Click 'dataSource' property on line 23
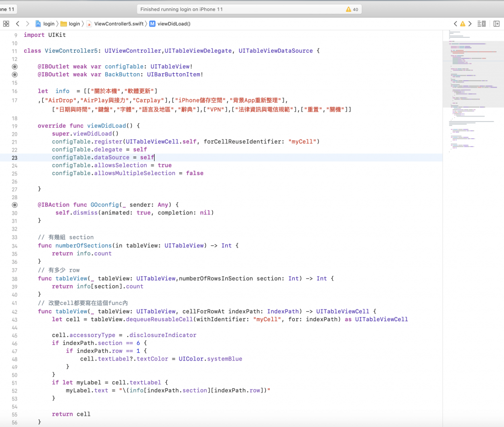 (112, 157)
